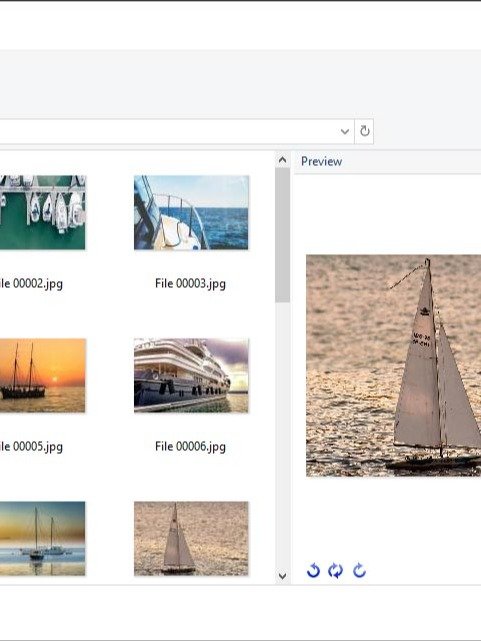The image size is (481, 641).
Task: Click inside the address bar field
Action: pos(168,131)
